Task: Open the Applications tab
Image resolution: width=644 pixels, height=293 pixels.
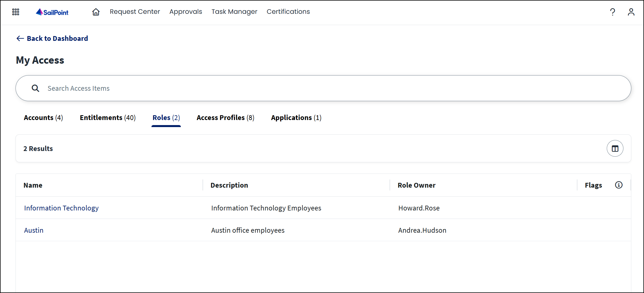Action: pyautogui.click(x=296, y=117)
